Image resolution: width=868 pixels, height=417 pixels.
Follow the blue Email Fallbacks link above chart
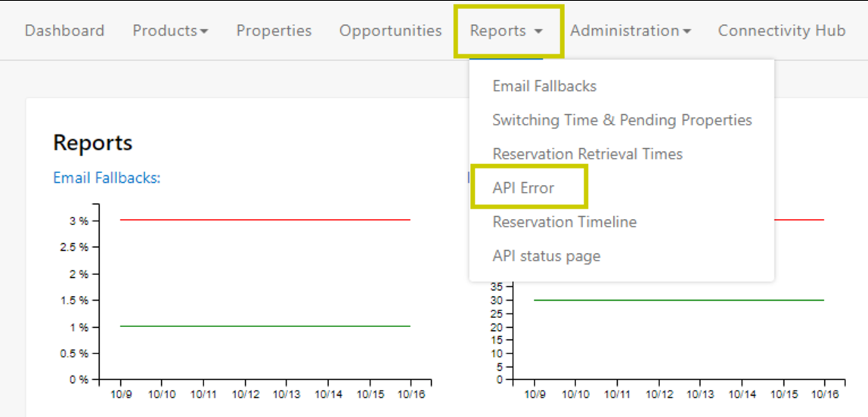click(x=107, y=178)
